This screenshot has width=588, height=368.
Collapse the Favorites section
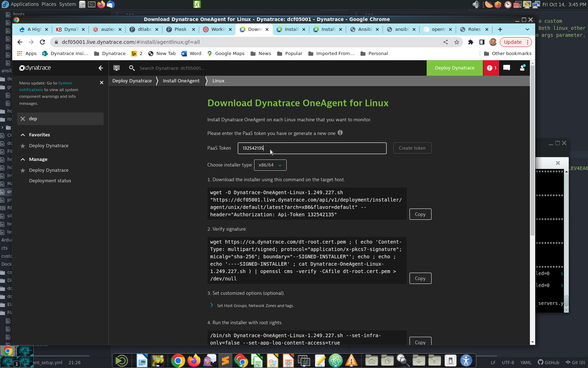pos(23,135)
